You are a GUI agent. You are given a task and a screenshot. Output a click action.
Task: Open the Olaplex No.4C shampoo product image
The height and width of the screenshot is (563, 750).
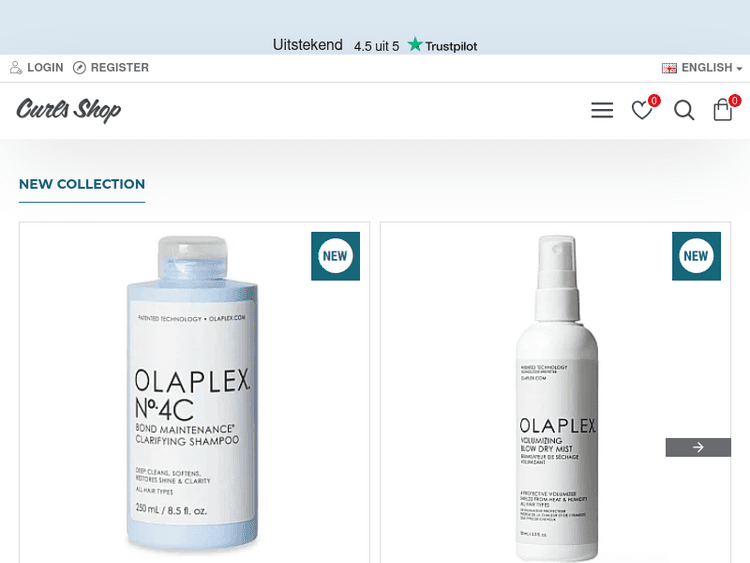tap(192, 393)
